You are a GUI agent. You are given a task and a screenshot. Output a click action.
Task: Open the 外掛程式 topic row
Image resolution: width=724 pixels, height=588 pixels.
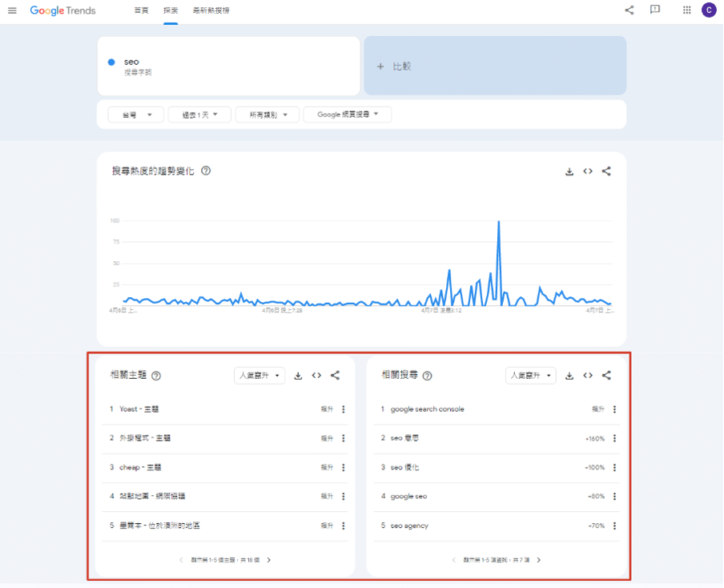pyautogui.click(x=225, y=438)
